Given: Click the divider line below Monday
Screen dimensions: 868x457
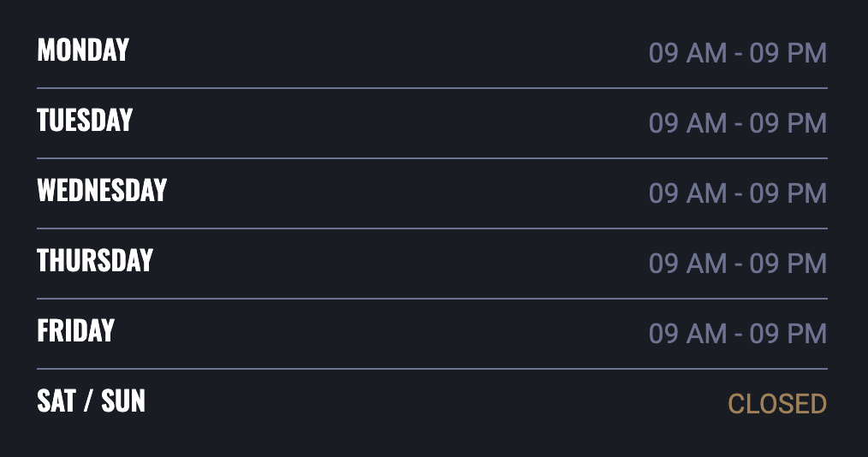Looking at the screenshot, I should pyautogui.click(x=432, y=88).
